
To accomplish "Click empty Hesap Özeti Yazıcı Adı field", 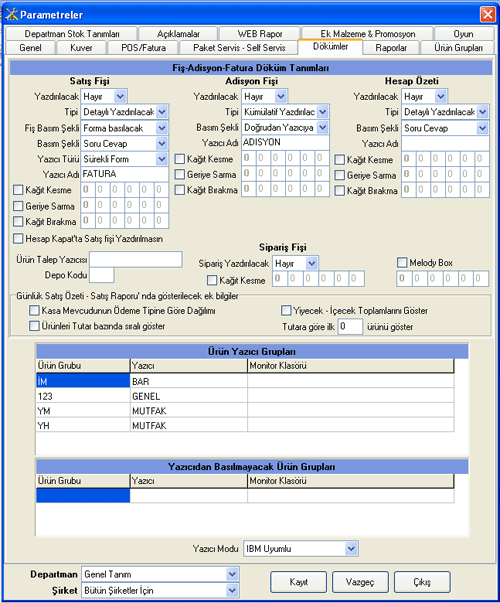I will click(445, 143).
